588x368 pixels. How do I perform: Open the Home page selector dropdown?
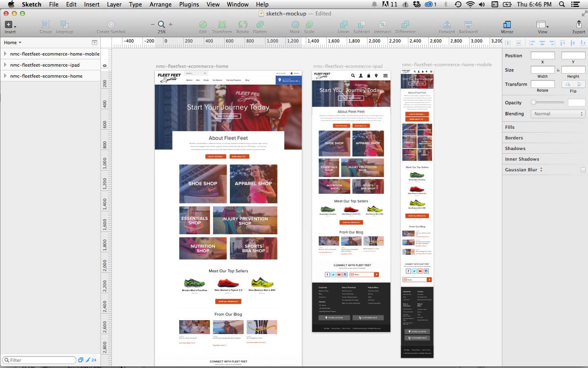(x=12, y=42)
